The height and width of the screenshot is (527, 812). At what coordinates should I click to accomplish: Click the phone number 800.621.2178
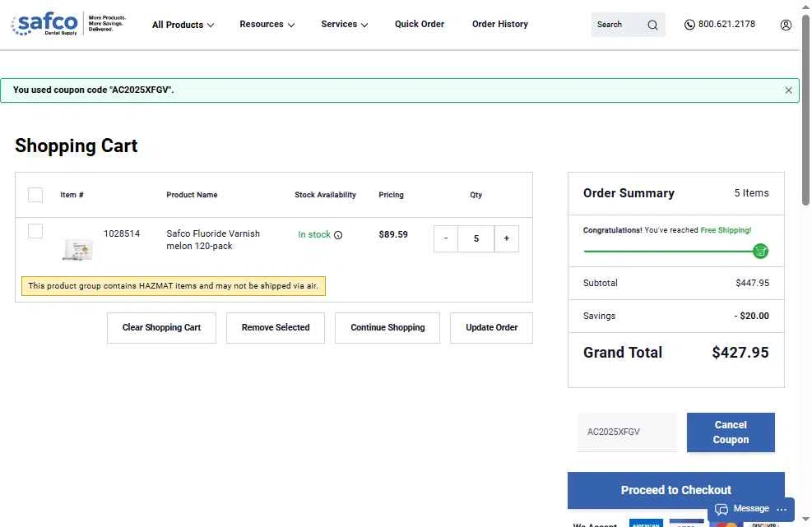coord(726,24)
